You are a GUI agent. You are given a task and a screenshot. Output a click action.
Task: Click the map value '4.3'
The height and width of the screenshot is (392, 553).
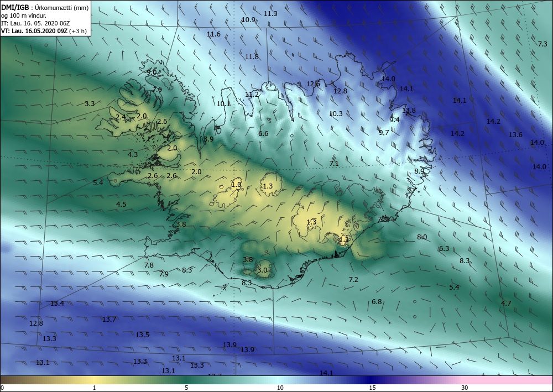tap(133, 154)
